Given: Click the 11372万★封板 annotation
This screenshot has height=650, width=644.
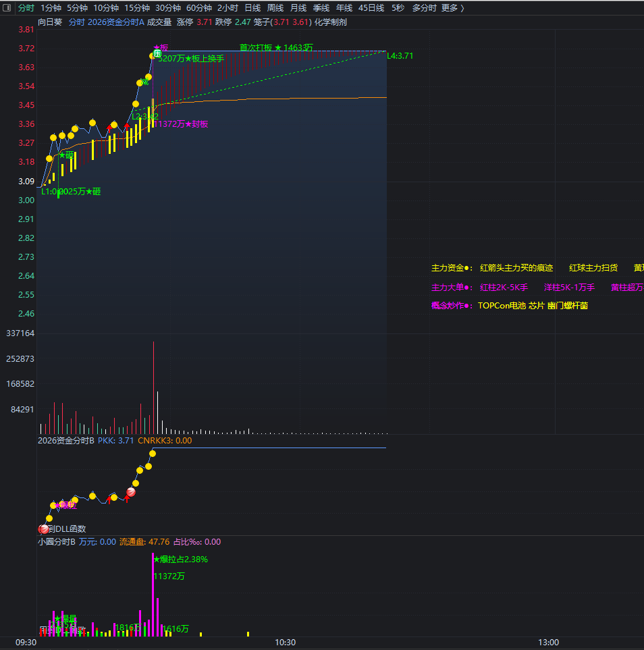Looking at the screenshot, I should tap(181, 124).
